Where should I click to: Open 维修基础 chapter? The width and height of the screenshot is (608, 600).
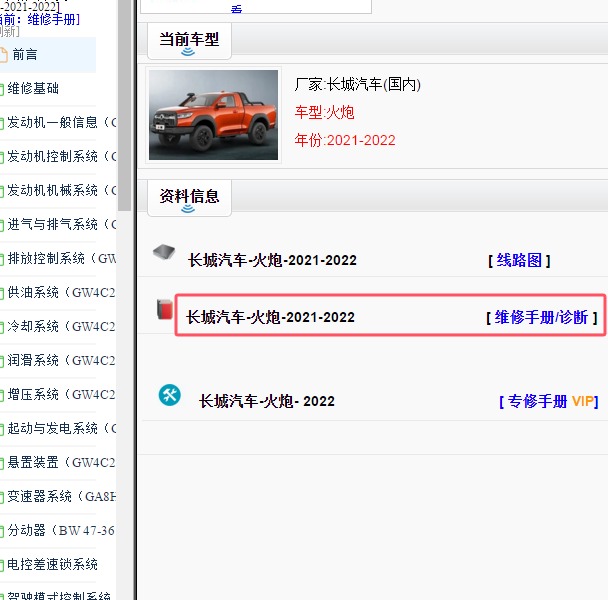(x=33, y=88)
